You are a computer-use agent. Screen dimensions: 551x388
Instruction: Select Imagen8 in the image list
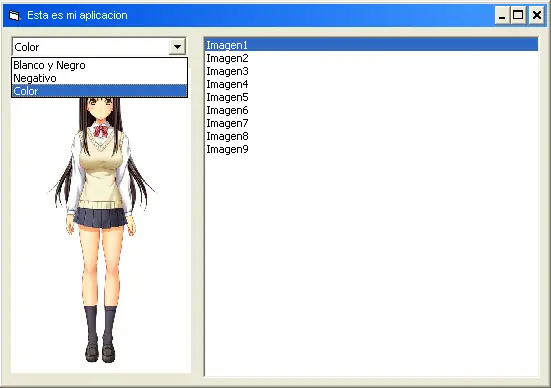371,136
